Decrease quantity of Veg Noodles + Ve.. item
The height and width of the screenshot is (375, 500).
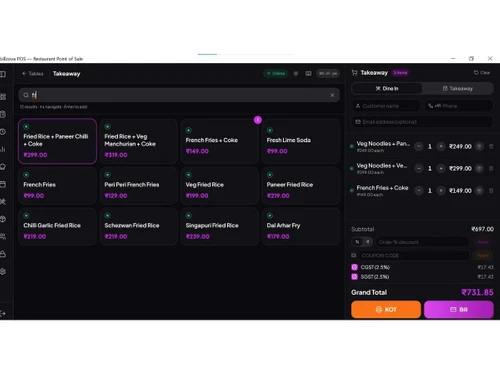coord(419,168)
